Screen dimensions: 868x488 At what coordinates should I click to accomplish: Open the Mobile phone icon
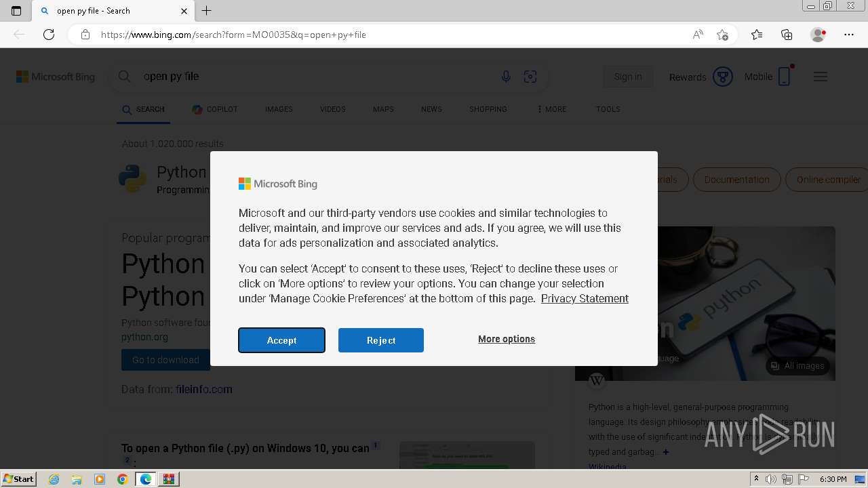(x=785, y=76)
